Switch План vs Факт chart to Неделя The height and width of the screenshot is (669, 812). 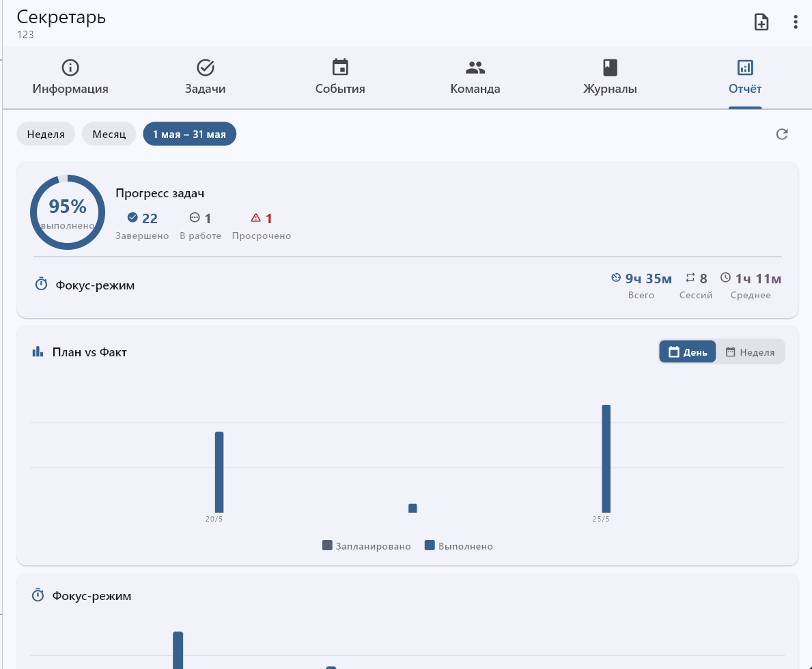pyautogui.click(x=750, y=352)
